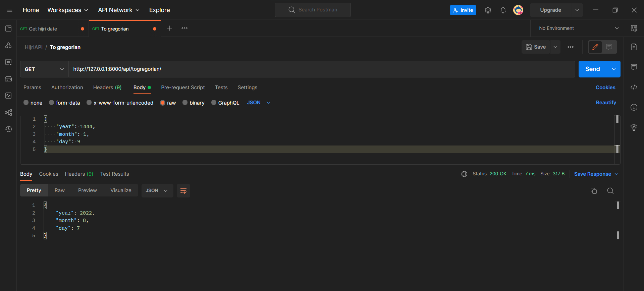Open Monitors sidebar icon
Screen dimensions: 644x291
pyautogui.click(x=8, y=96)
